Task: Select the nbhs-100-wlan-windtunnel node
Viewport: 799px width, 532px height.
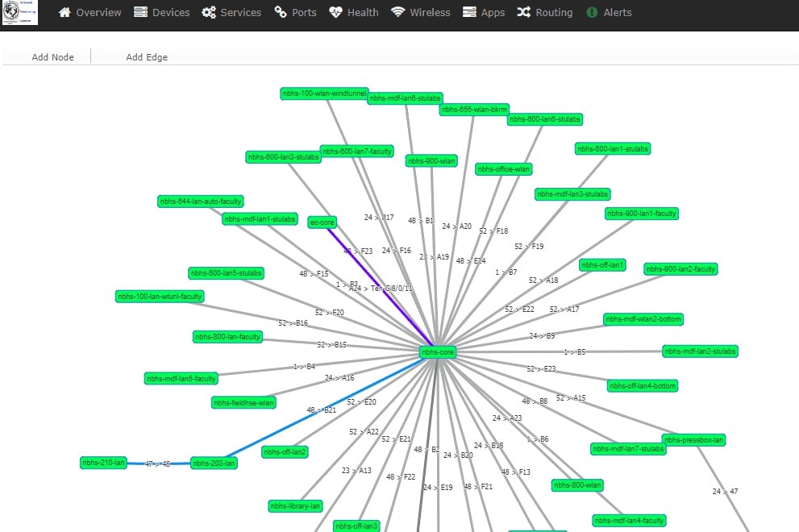Action: click(325, 94)
